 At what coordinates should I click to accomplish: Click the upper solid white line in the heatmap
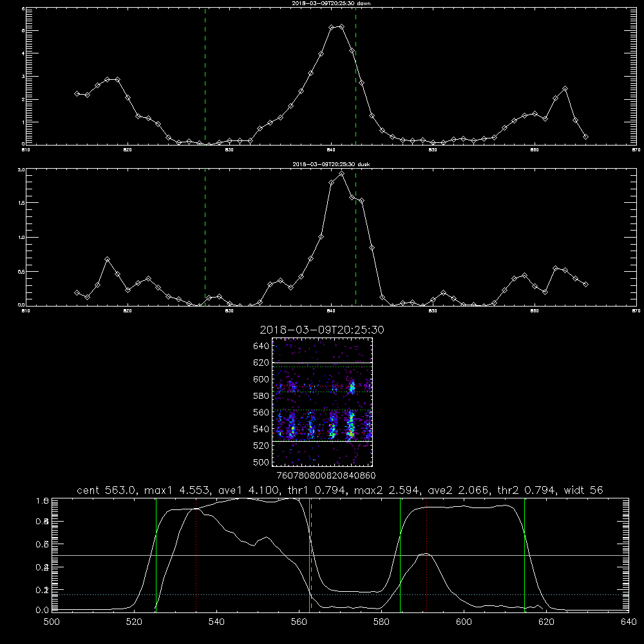[323, 363]
